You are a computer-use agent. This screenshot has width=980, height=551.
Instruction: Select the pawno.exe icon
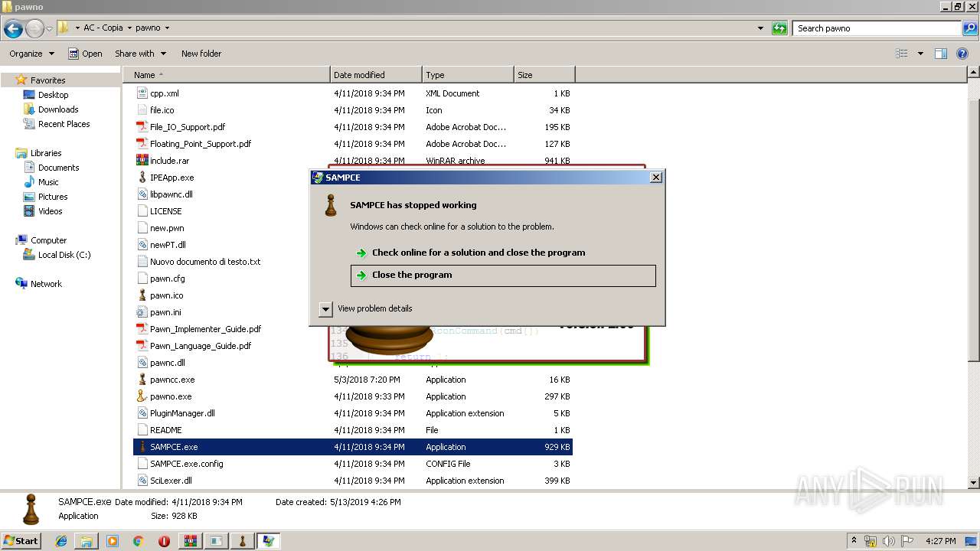142,396
